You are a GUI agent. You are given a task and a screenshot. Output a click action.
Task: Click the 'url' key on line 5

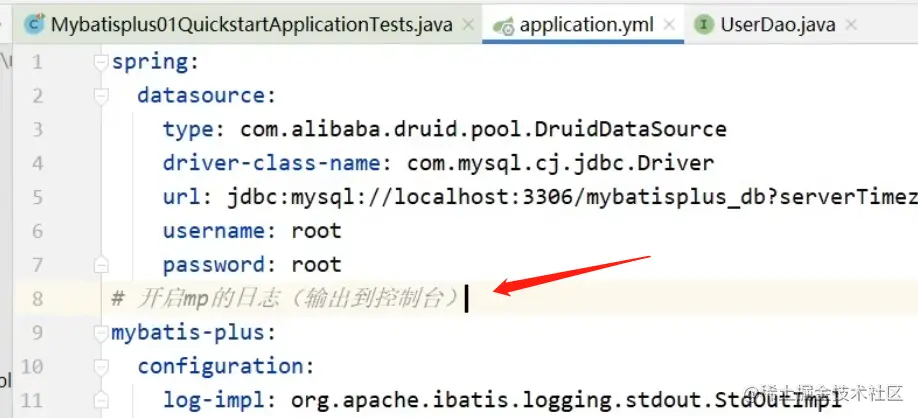click(x=181, y=197)
